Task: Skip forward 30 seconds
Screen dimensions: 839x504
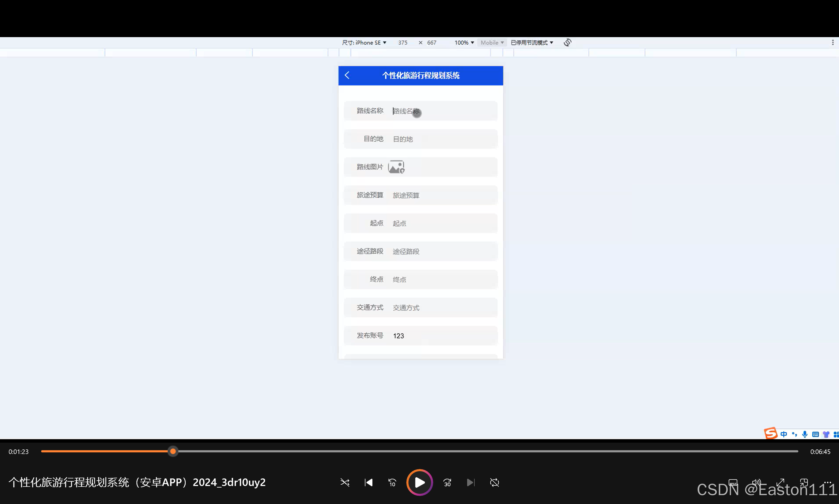Action: [x=447, y=482]
